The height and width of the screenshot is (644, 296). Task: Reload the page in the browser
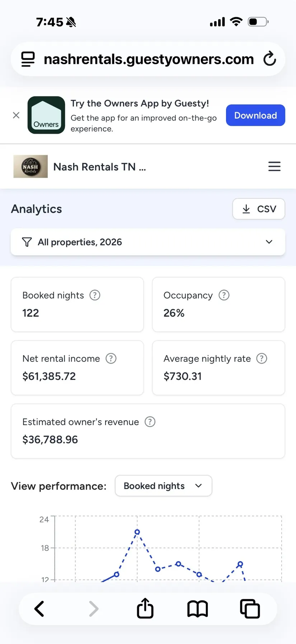270,59
